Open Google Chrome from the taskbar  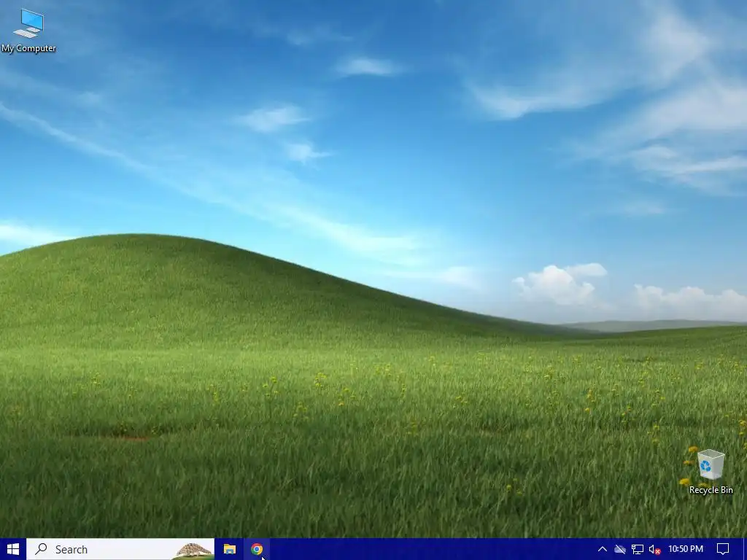257,549
